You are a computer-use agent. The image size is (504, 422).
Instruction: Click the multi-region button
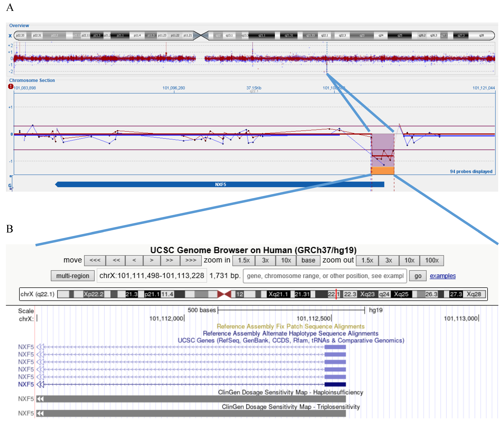click(73, 276)
